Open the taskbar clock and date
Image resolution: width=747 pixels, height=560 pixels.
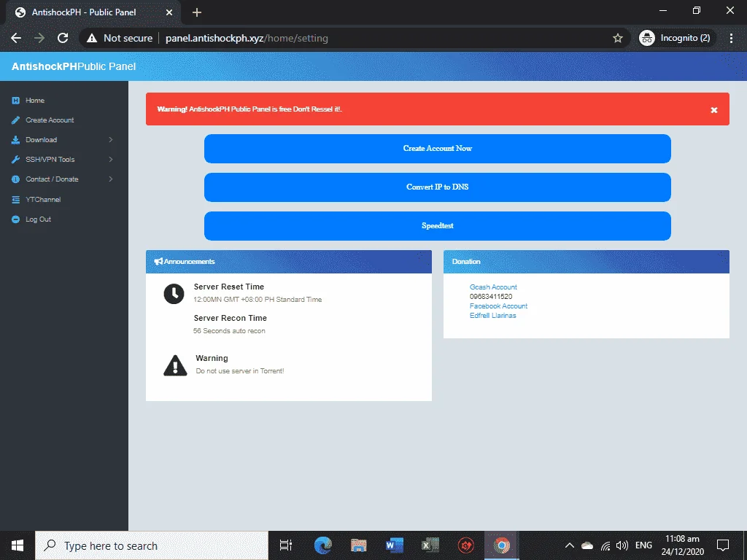tap(682, 545)
